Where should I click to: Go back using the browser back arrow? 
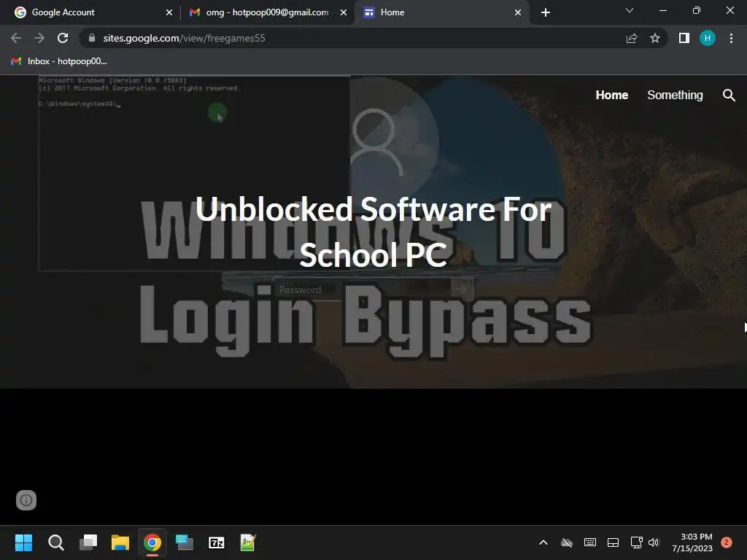click(x=16, y=38)
